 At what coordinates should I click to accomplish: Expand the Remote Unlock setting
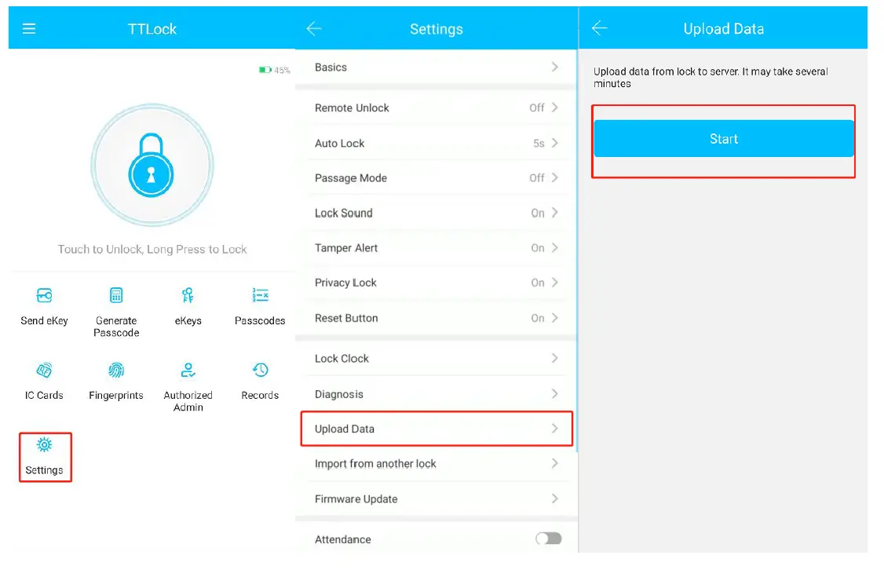(x=436, y=108)
